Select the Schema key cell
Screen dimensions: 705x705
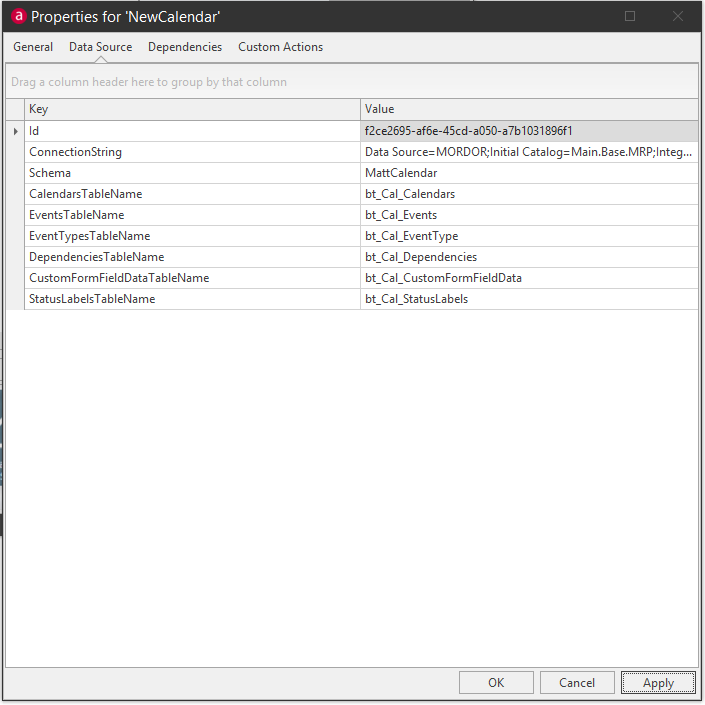click(192, 173)
